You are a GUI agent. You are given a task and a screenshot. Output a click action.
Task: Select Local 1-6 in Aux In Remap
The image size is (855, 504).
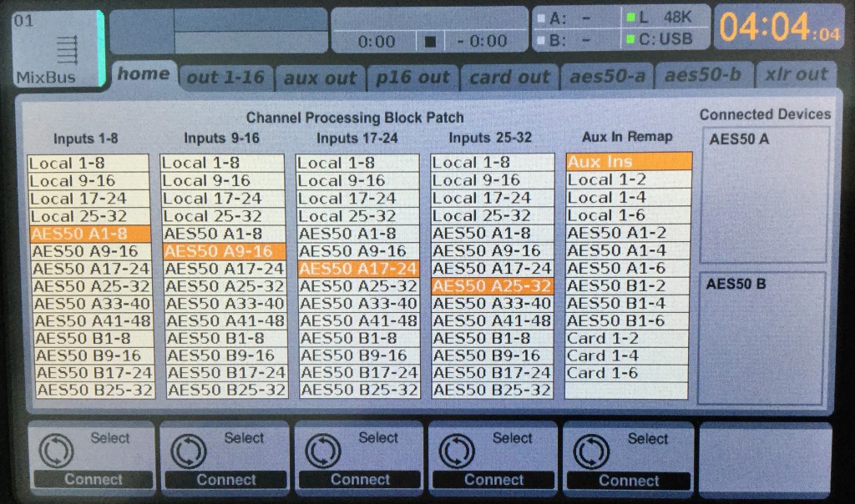[628, 215]
